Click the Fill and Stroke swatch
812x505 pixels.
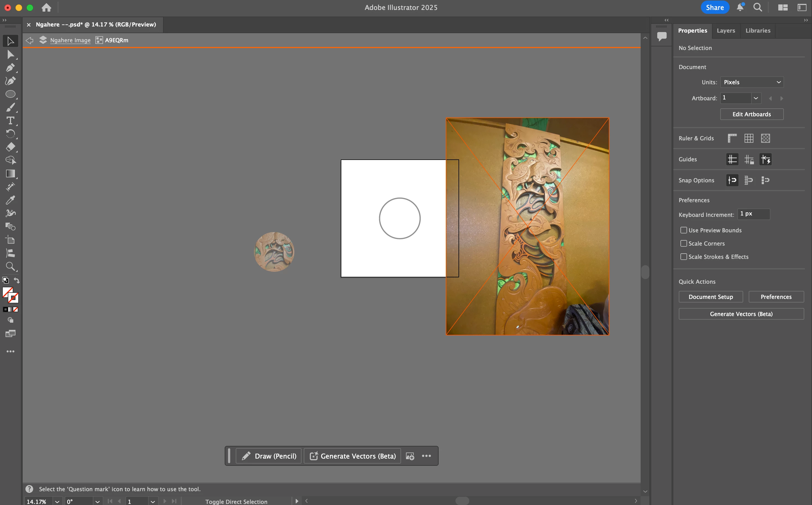[10, 295]
